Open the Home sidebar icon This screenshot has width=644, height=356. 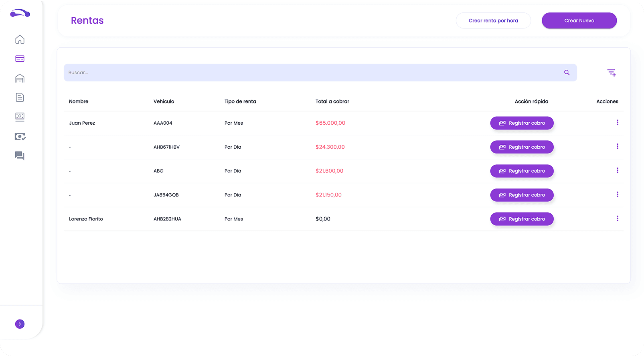(x=20, y=39)
